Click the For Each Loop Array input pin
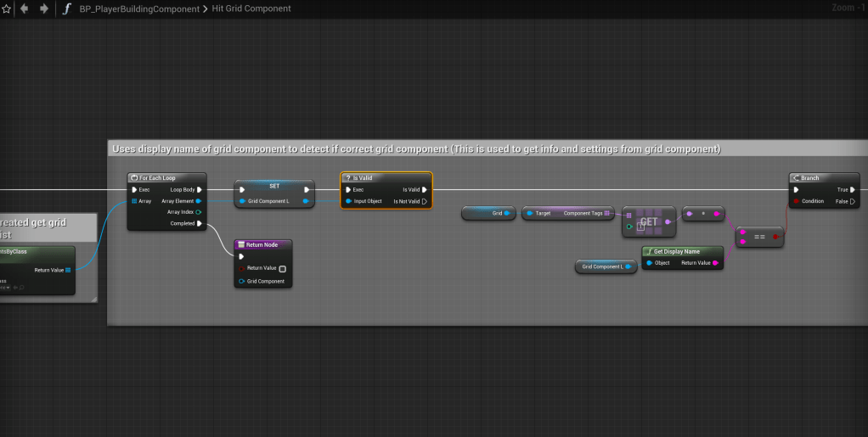Viewport: 868px width, 437px height. click(134, 201)
